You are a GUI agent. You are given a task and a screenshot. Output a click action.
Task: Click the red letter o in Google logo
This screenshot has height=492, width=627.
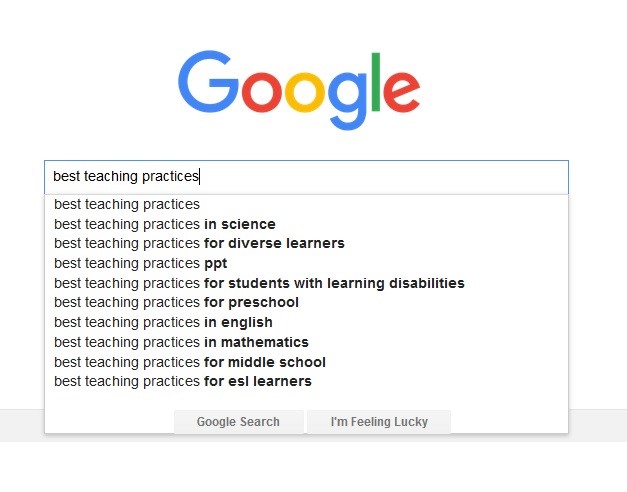(x=263, y=90)
